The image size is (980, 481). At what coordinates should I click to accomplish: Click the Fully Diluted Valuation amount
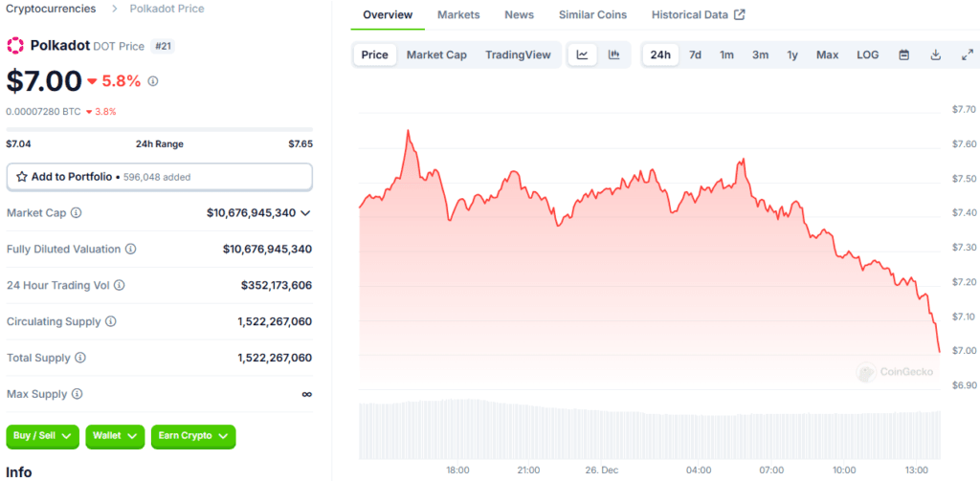click(268, 250)
